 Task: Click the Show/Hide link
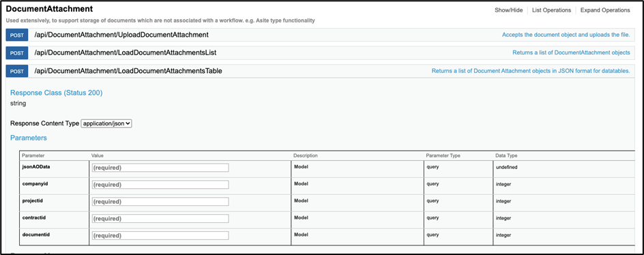pos(509,10)
